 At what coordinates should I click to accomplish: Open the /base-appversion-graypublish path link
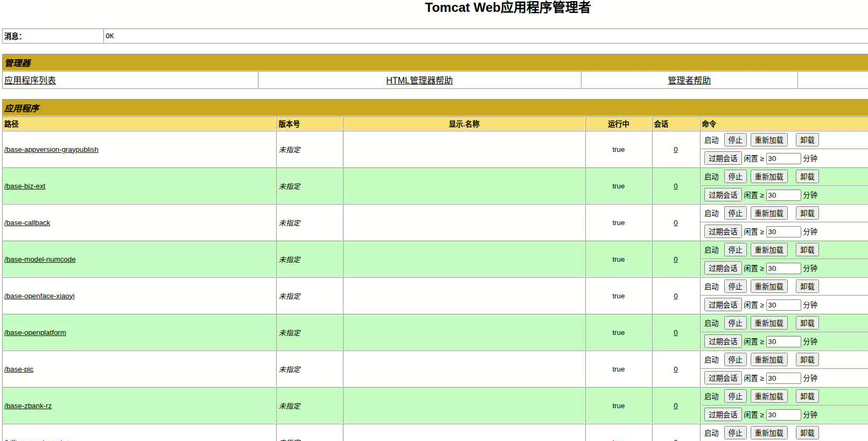coord(51,150)
